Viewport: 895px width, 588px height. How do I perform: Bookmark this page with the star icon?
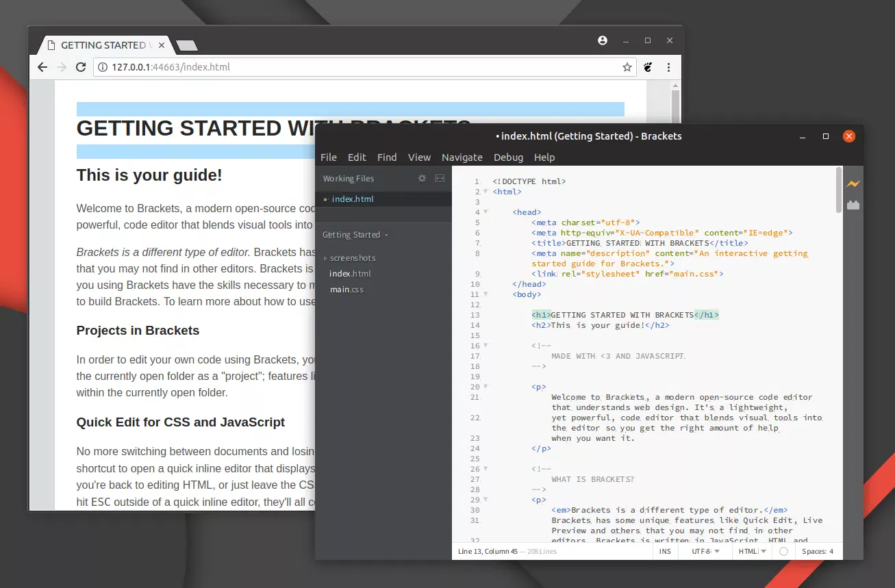coord(627,67)
